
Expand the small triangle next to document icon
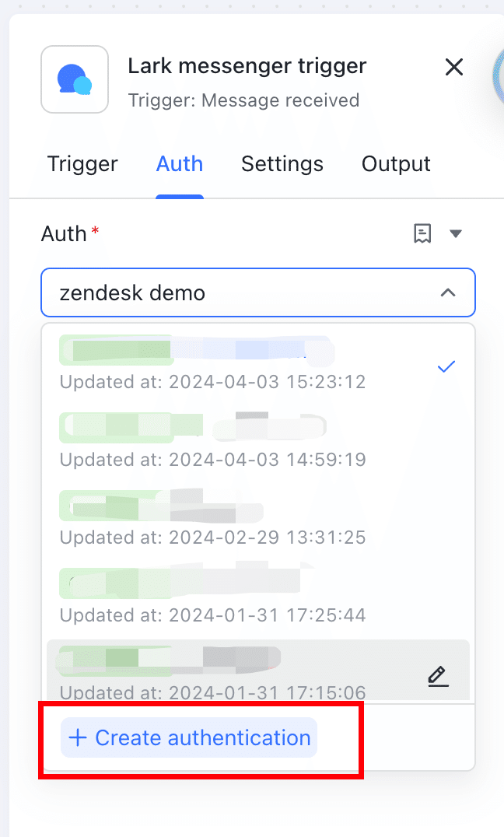456,233
